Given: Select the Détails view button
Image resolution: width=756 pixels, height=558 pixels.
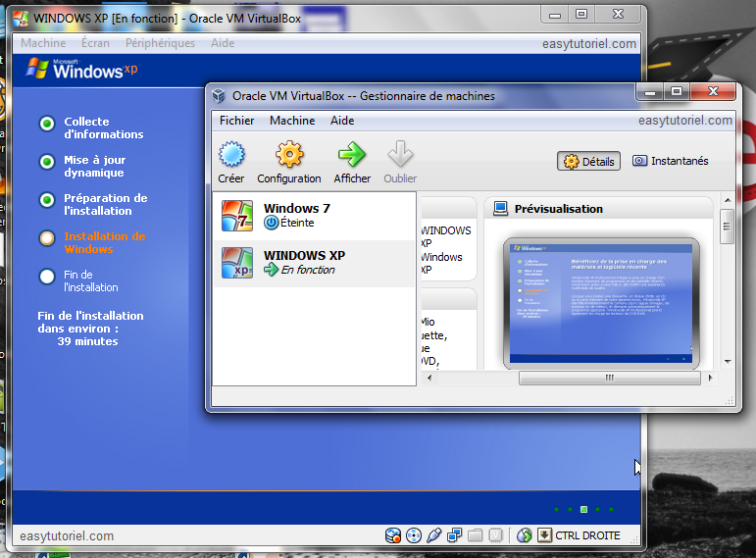Looking at the screenshot, I should click(x=588, y=161).
